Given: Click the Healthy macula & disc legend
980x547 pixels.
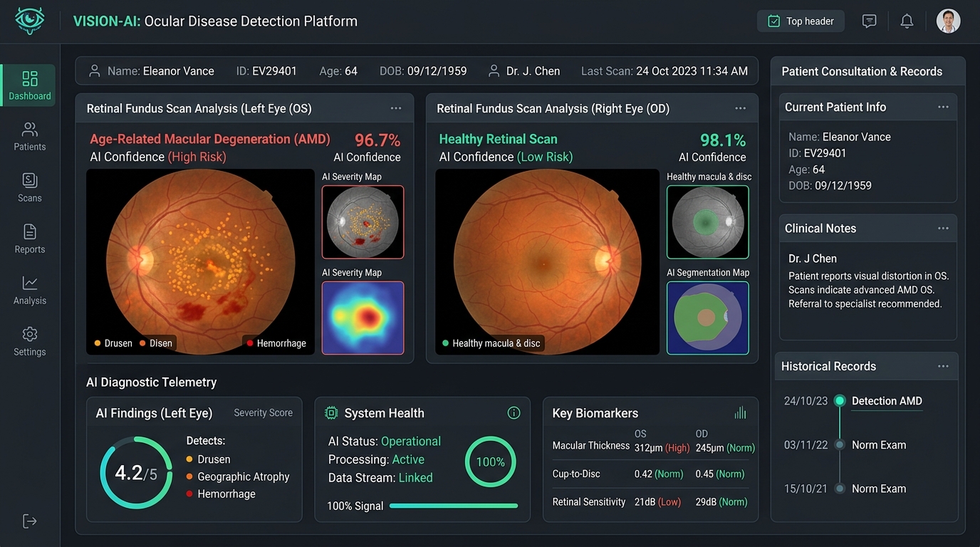Looking at the screenshot, I should [491, 343].
